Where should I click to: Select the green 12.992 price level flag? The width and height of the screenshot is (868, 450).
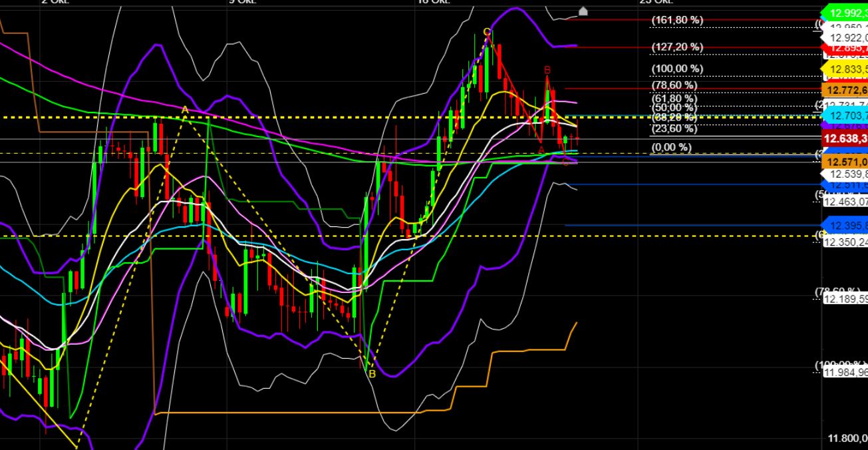[x=843, y=12]
